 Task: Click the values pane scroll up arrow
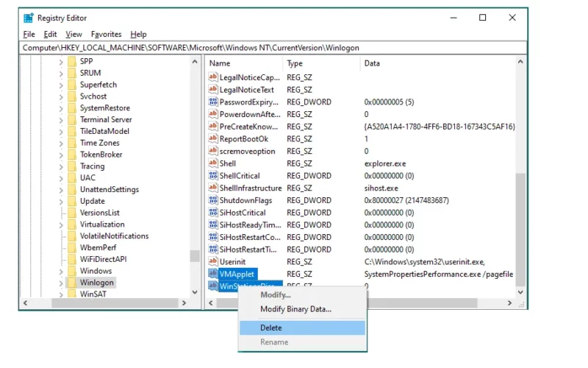point(520,62)
